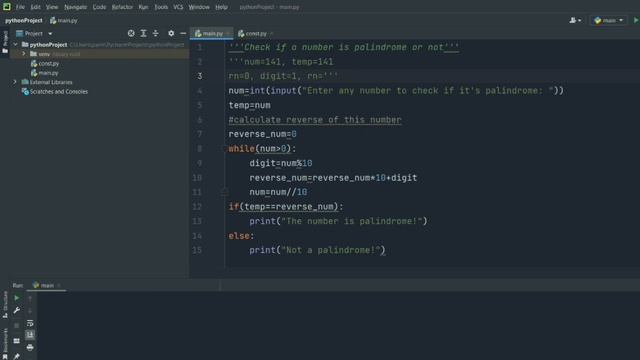Close the main run tab
This screenshot has height=360, width=640.
(59, 285)
